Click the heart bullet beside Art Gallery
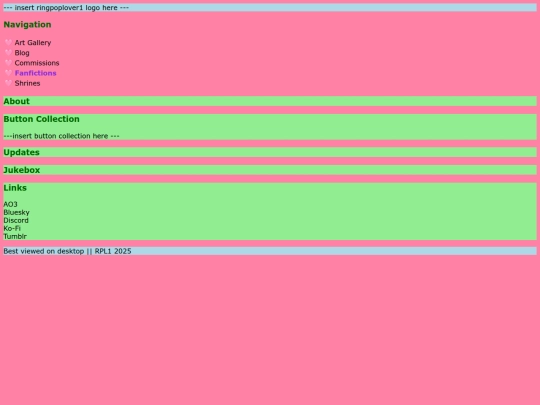 pyautogui.click(x=8, y=42)
